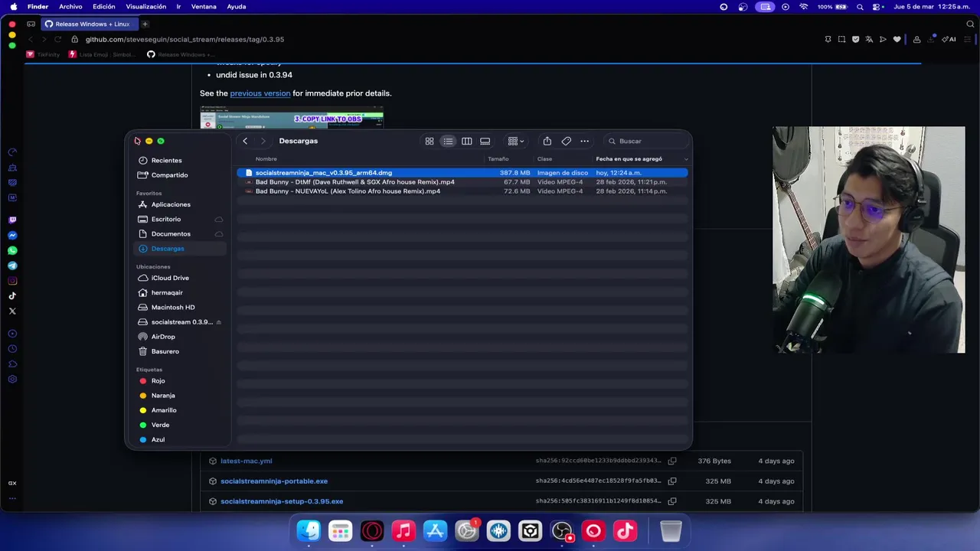Select Bad Bunny NUEVAYoL Afro house Remix file
The height and width of the screenshot is (551, 980).
pos(462,191)
